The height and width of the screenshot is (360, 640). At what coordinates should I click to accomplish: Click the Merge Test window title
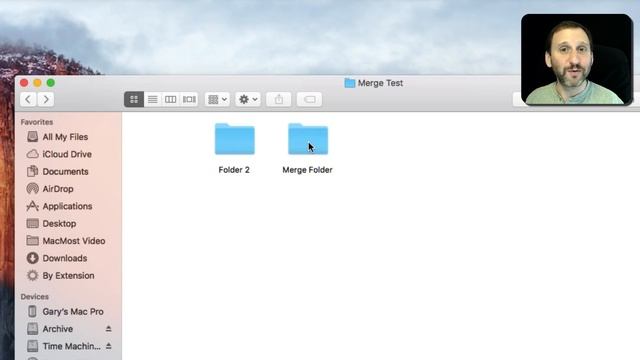pos(380,83)
